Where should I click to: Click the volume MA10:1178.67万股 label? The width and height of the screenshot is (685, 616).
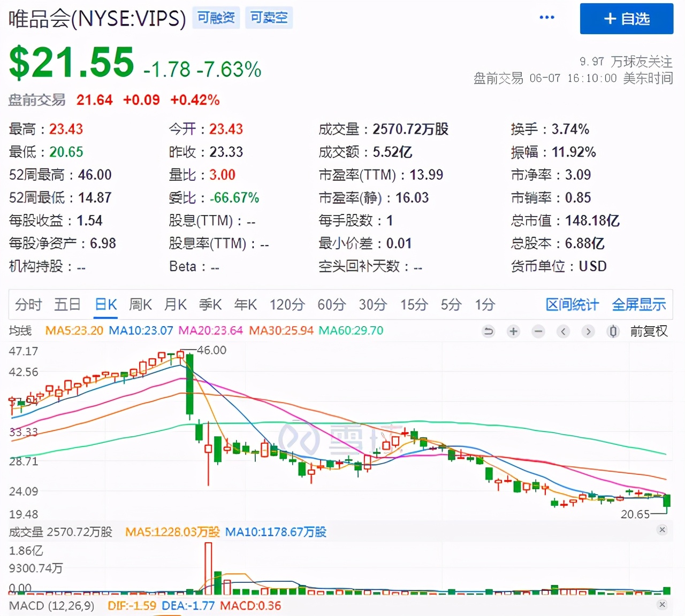(276, 532)
